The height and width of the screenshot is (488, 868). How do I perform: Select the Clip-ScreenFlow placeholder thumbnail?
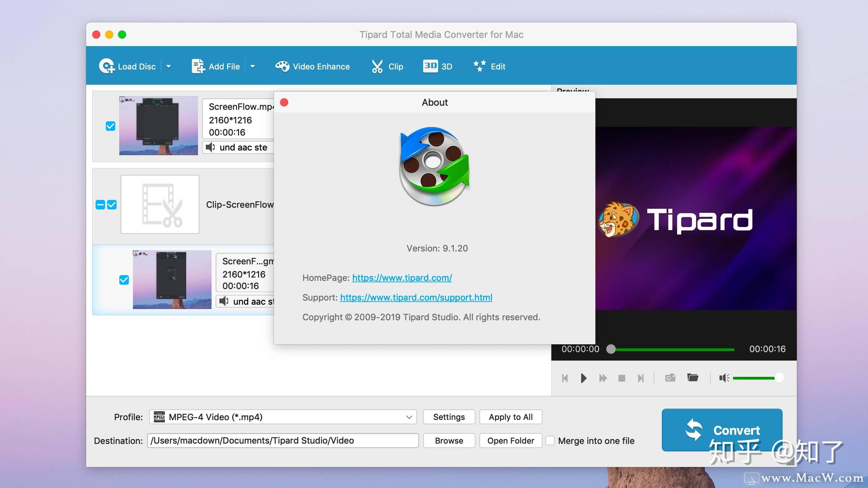(x=160, y=204)
